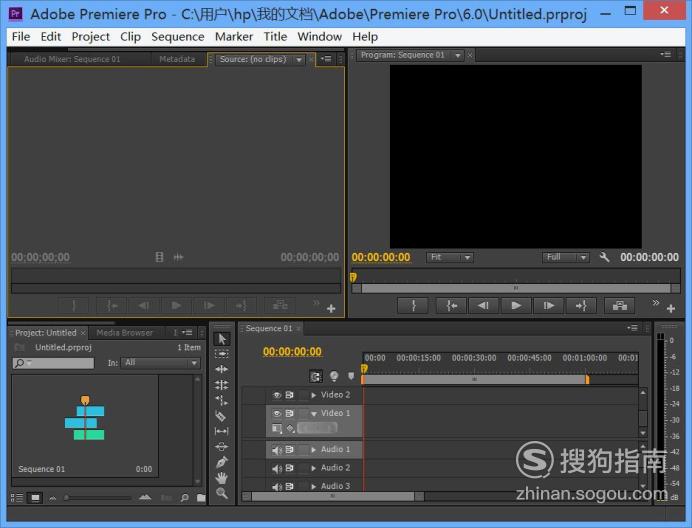Image resolution: width=692 pixels, height=528 pixels.
Task: Select the Zoom tool in the toolbox
Action: (x=222, y=493)
